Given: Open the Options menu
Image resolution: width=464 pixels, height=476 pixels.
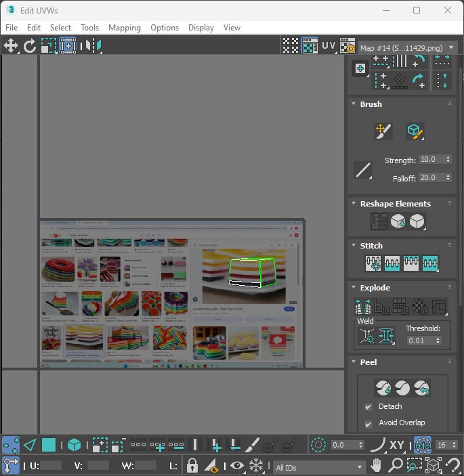Looking at the screenshot, I should pos(165,28).
